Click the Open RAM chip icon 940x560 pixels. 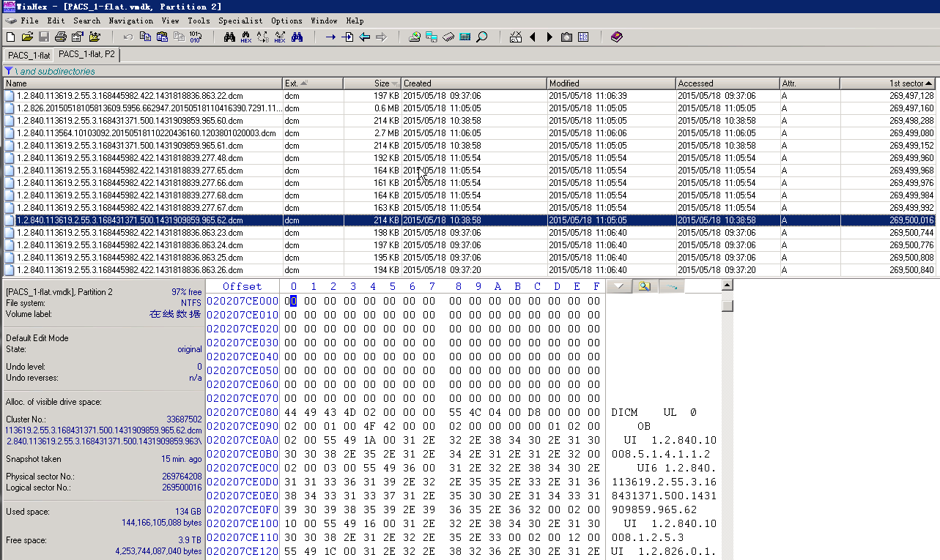click(448, 37)
